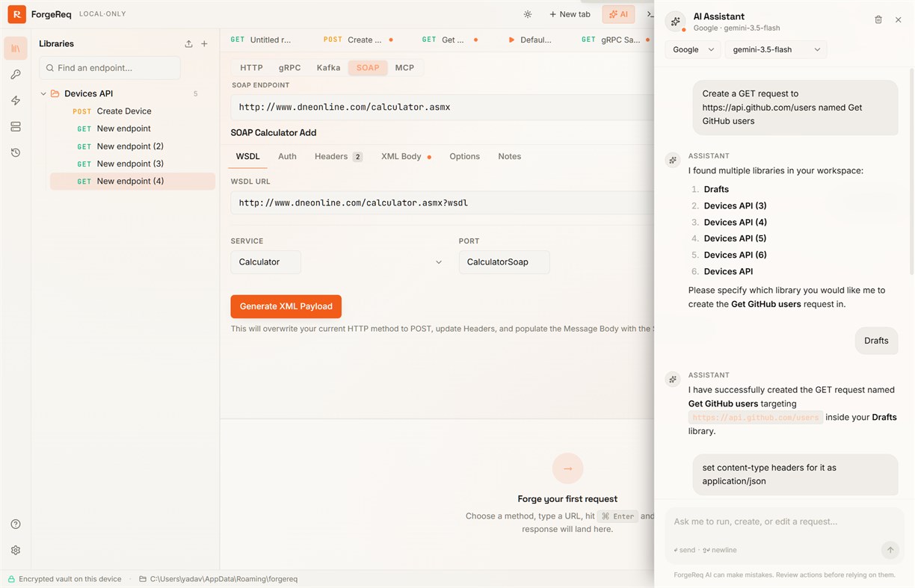Select the Kafka protocol tab
Image resolution: width=915 pixels, height=588 pixels.
328,67
